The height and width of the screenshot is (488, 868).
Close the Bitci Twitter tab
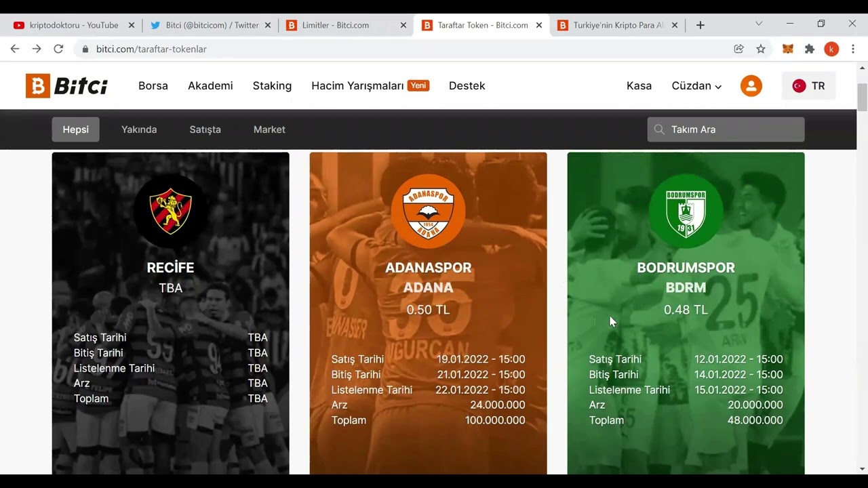tap(267, 25)
